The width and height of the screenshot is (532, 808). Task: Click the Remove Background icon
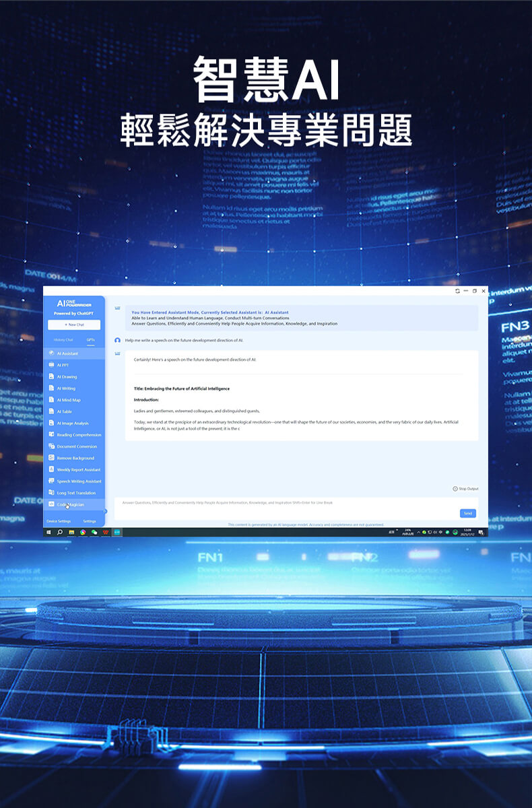pos(51,458)
